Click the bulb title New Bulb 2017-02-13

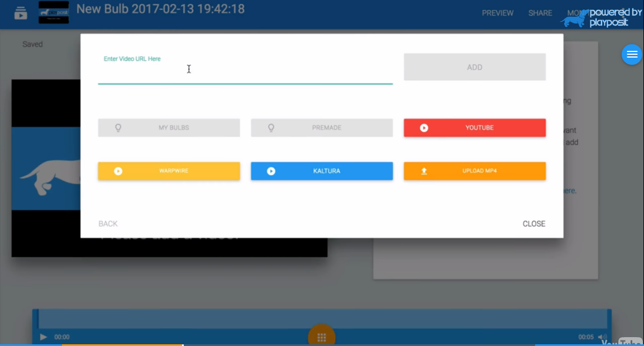click(160, 9)
